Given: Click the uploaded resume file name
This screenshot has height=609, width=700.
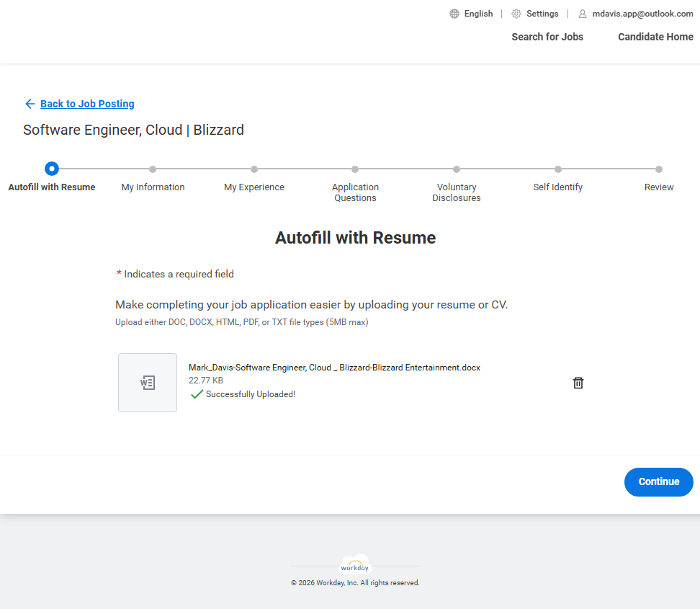Looking at the screenshot, I should pos(334,368).
